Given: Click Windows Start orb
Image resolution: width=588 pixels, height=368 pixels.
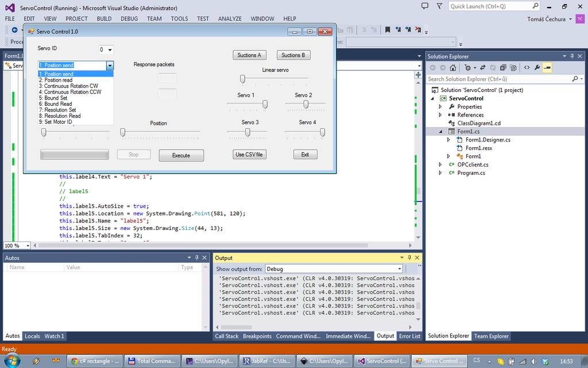Looking at the screenshot, I should [11, 361].
